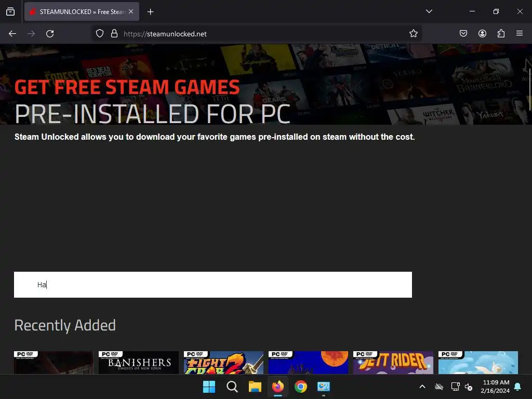
Task: Go back to previous page
Action: coord(12,34)
